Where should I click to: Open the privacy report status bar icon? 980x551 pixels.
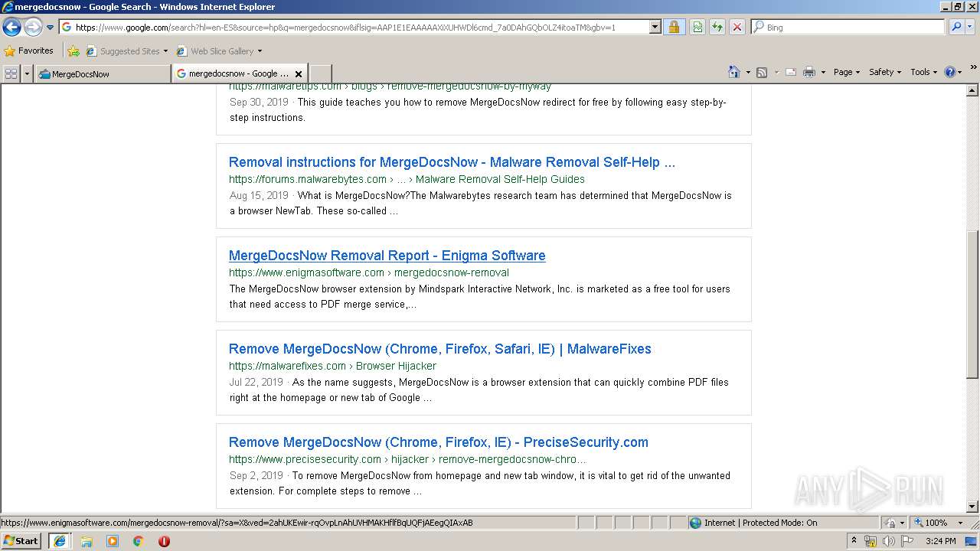(x=890, y=523)
